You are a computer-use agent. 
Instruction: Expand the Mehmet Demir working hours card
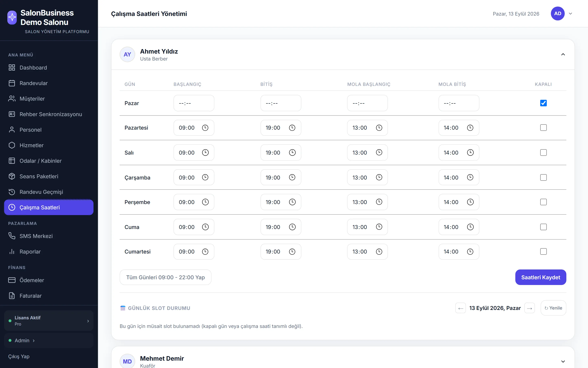click(563, 361)
